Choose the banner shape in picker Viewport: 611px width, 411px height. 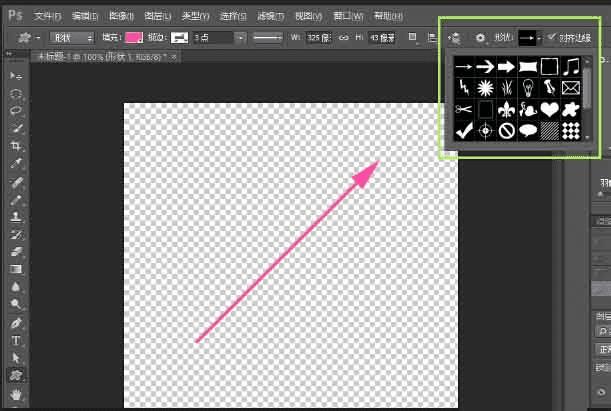coord(528,67)
